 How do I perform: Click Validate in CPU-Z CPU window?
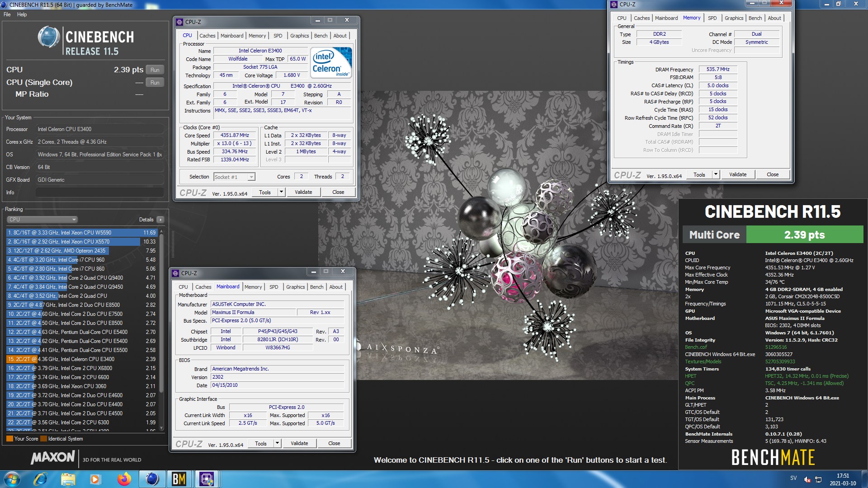[303, 192]
